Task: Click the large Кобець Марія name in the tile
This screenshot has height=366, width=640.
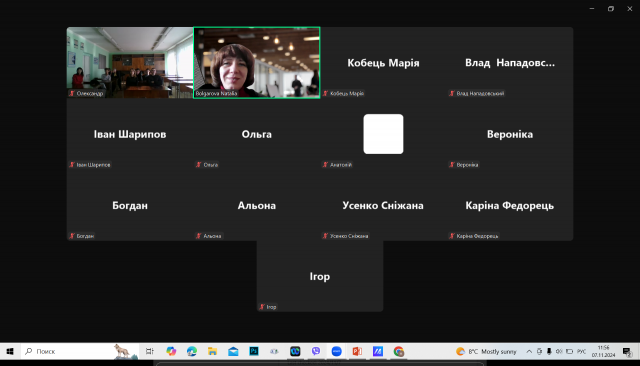Action: tap(383, 63)
